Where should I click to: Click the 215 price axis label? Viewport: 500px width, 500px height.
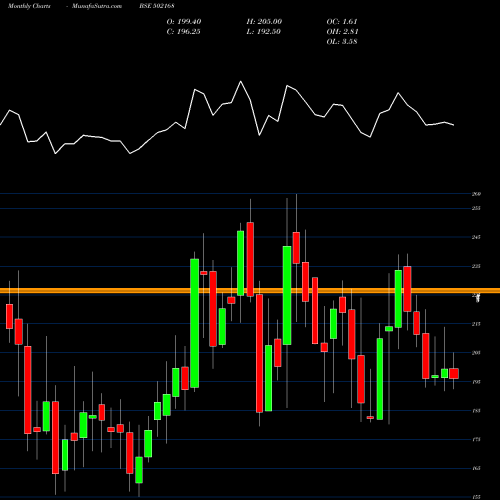tap(476, 324)
